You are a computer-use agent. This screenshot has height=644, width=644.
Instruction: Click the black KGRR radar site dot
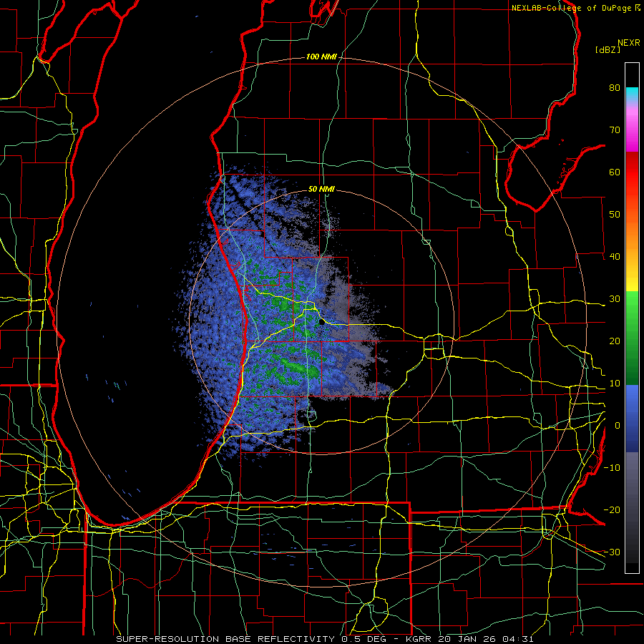click(321, 323)
